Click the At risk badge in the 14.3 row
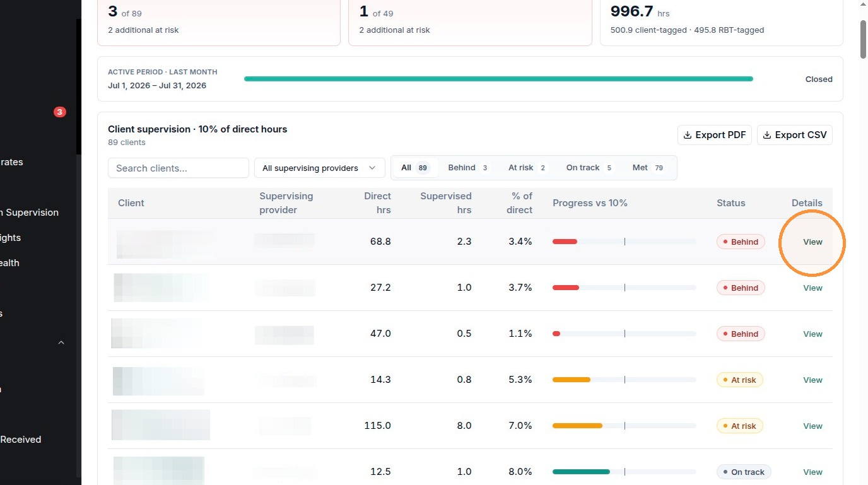 (x=740, y=380)
